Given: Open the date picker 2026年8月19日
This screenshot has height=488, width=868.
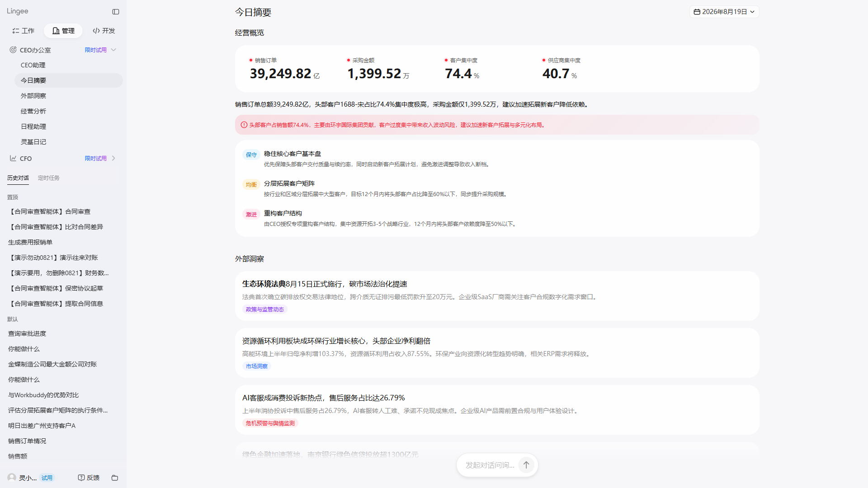Looking at the screenshot, I should [724, 12].
